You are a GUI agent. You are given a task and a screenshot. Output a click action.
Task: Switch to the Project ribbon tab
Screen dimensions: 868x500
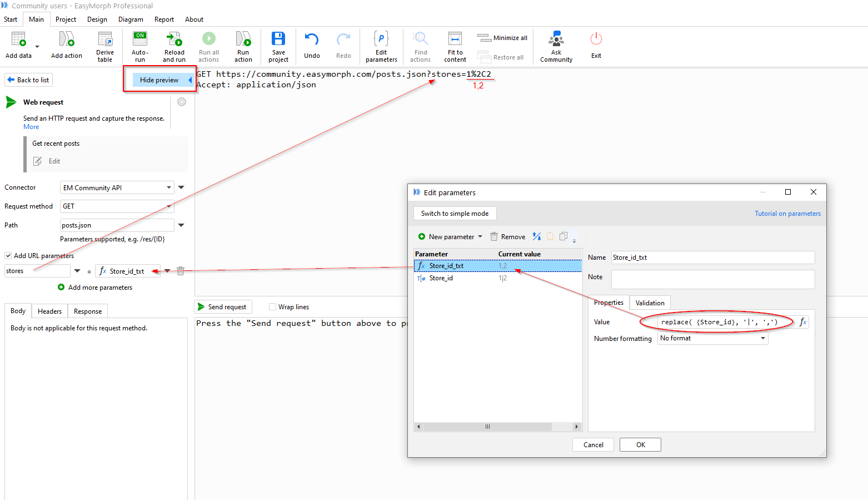coord(66,19)
